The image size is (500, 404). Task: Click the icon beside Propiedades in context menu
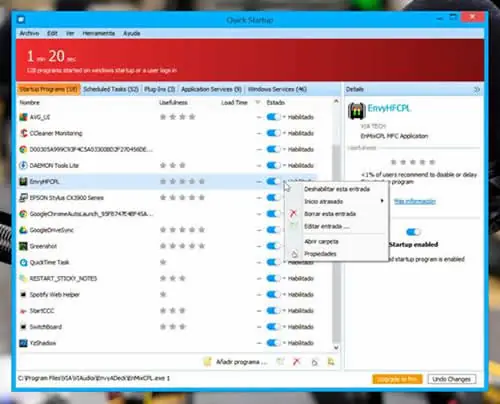tap(294, 254)
